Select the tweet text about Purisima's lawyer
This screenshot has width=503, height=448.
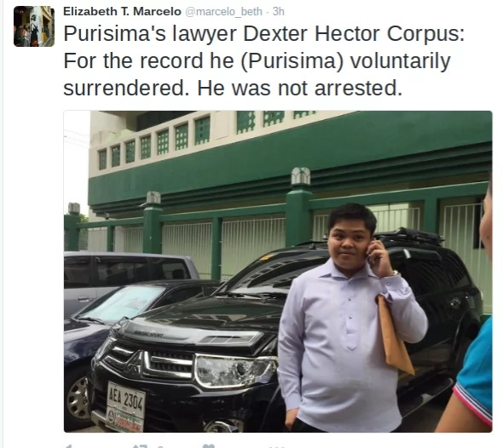263,60
